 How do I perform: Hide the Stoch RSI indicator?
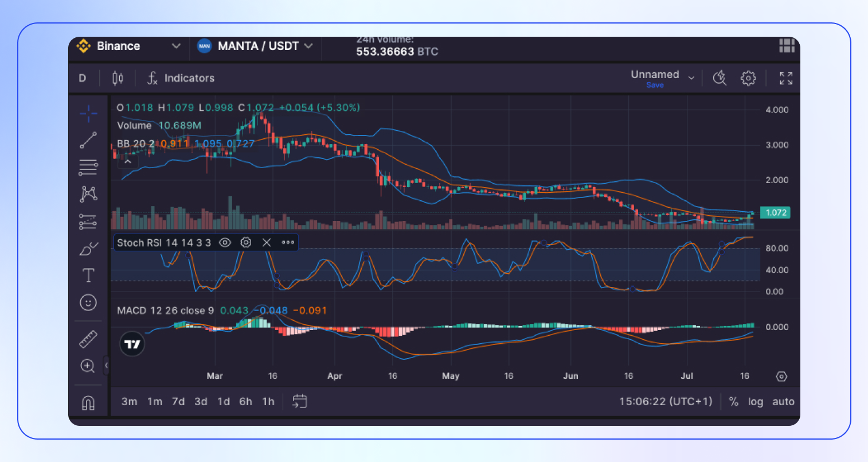point(225,242)
